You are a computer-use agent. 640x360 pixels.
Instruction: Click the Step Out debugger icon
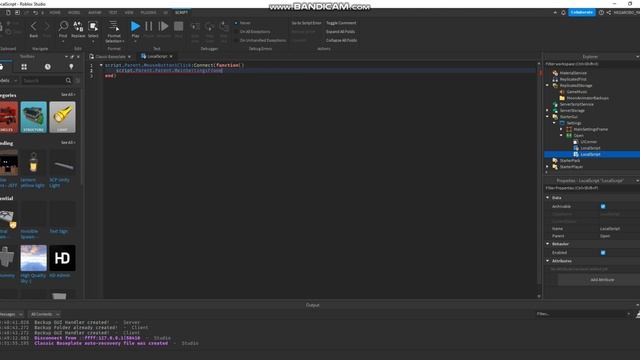[x=224, y=27]
